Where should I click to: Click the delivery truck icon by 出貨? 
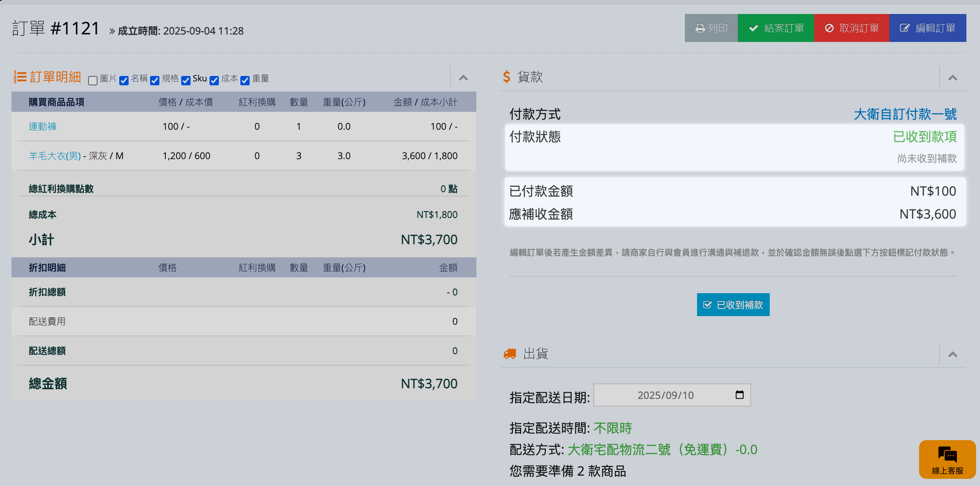(x=509, y=354)
